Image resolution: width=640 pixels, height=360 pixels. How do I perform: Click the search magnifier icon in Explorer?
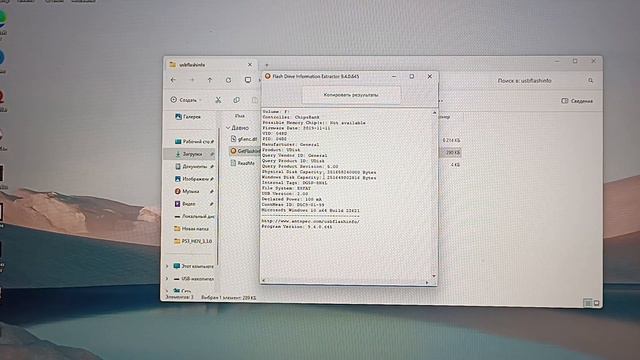click(x=591, y=81)
